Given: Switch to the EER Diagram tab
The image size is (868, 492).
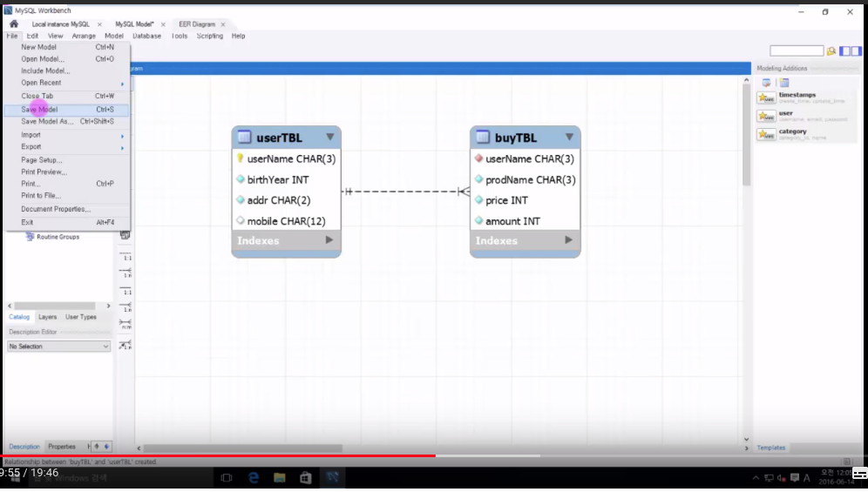Looking at the screenshot, I should point(197,24).
